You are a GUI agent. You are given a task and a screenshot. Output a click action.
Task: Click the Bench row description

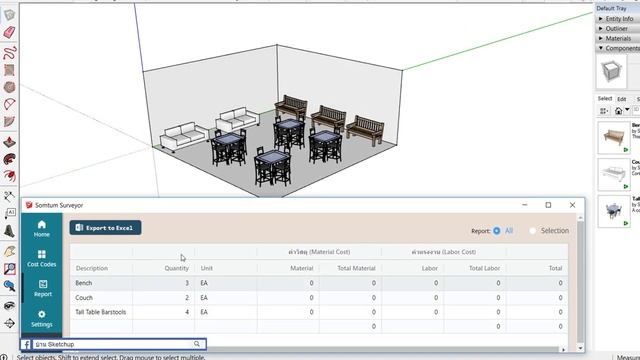84,283
